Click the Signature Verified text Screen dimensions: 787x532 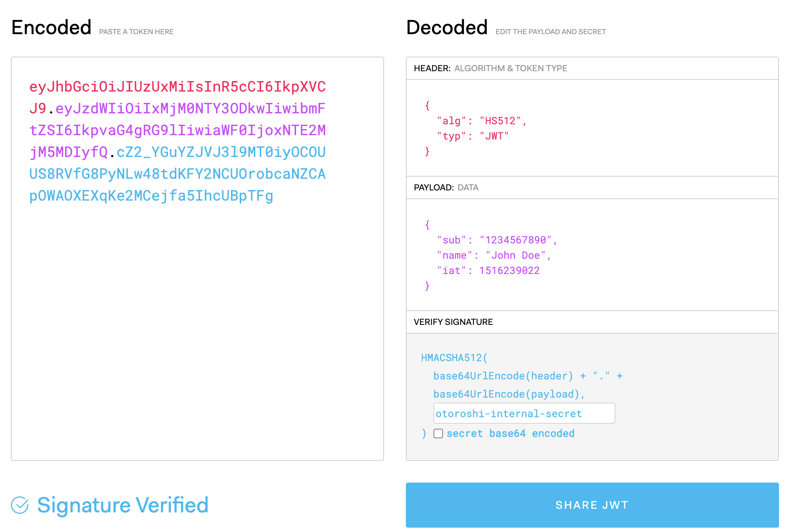point(123,505)
